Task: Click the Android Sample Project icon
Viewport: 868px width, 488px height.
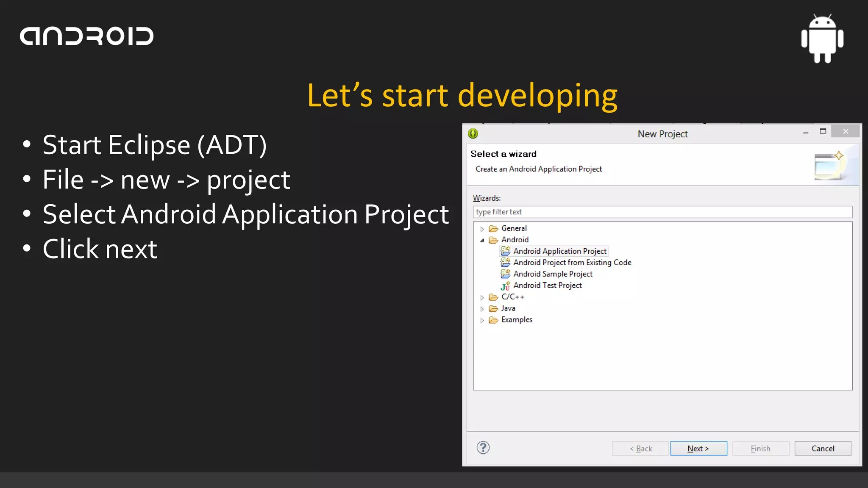Action: pos(505,274)
